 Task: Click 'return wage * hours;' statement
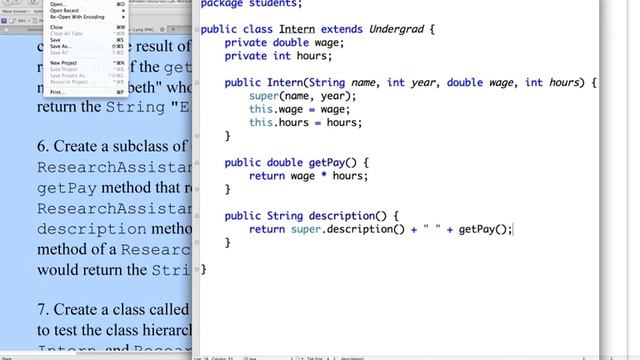tap(309, 176)
